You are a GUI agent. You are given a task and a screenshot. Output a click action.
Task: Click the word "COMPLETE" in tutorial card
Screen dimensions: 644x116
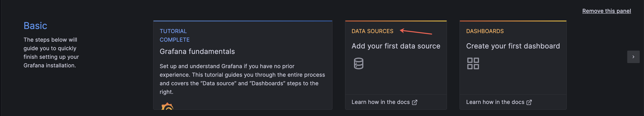[x=175, y=40]
